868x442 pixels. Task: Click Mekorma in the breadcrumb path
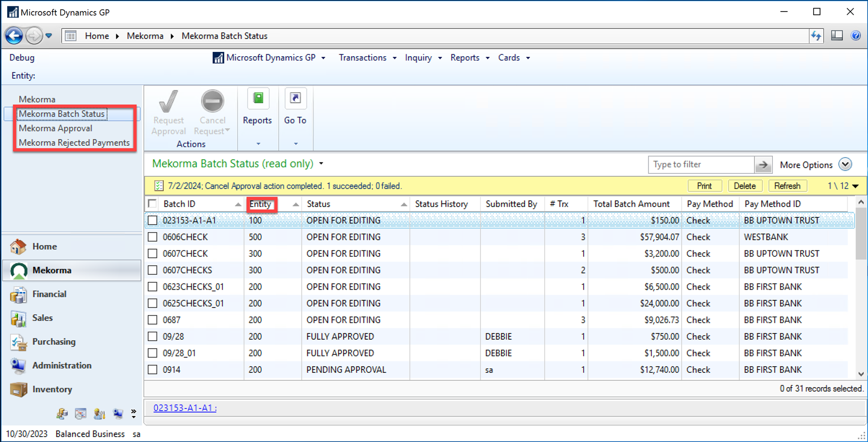point(145,36)
